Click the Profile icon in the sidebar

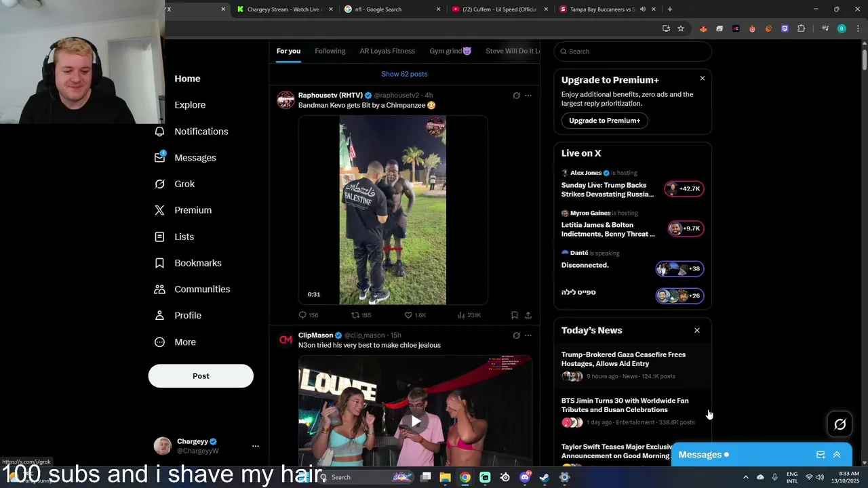pyautogui.click(x=159, y=316)
